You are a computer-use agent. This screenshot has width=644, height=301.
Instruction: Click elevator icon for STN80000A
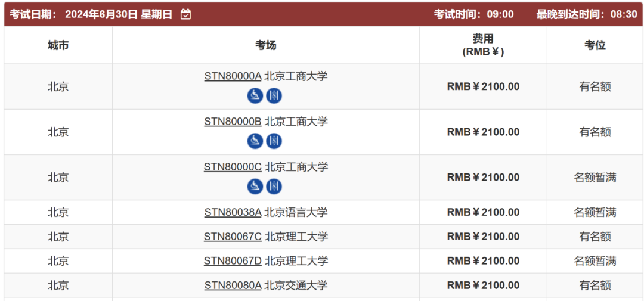[x=274, y=96]
